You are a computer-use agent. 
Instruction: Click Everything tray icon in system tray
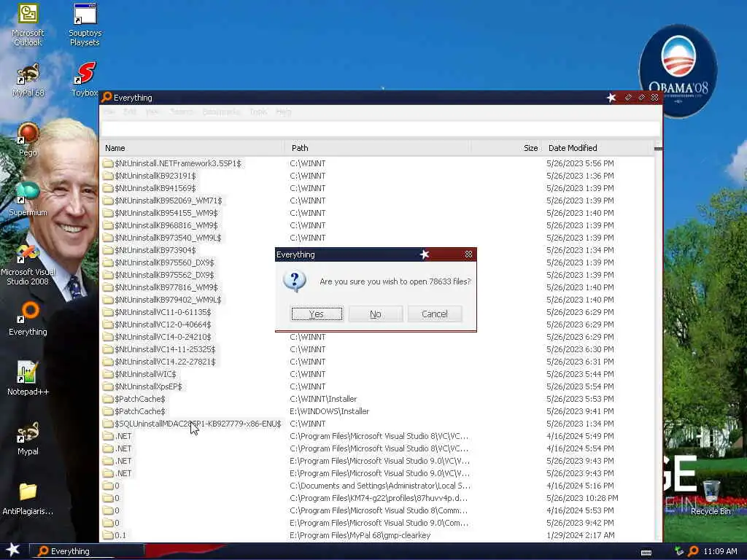pyautogui.click(x=693, y=551)
